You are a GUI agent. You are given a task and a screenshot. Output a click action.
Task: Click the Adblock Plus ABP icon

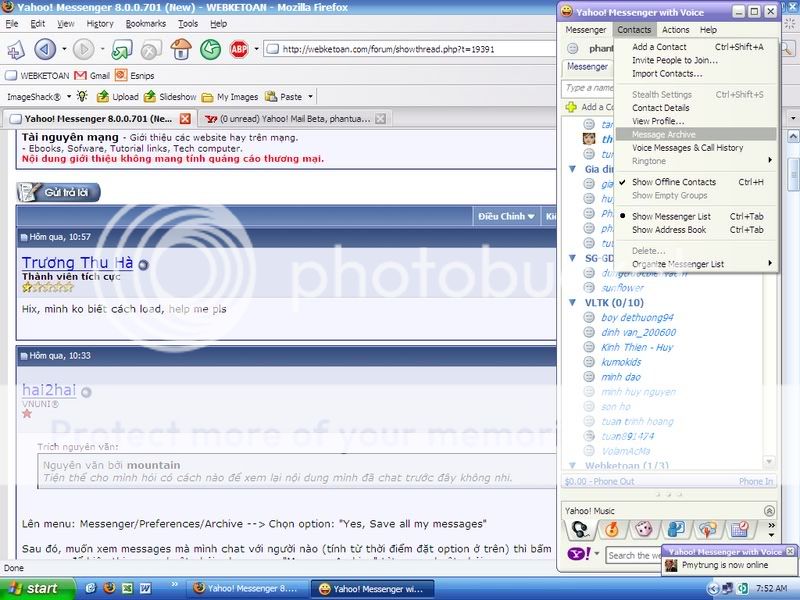(x=239, y=49)
